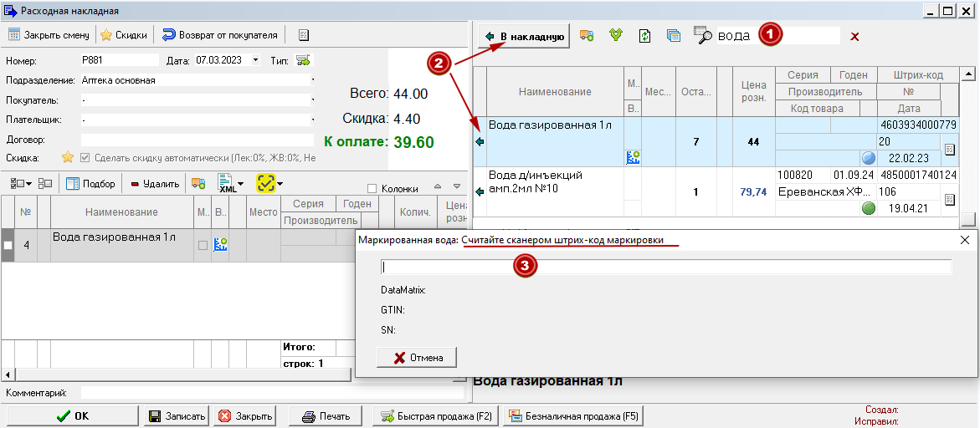This screenshot has height=428, width=980.
Task: Click the OK button at the bottom
Action: [73, 416]
